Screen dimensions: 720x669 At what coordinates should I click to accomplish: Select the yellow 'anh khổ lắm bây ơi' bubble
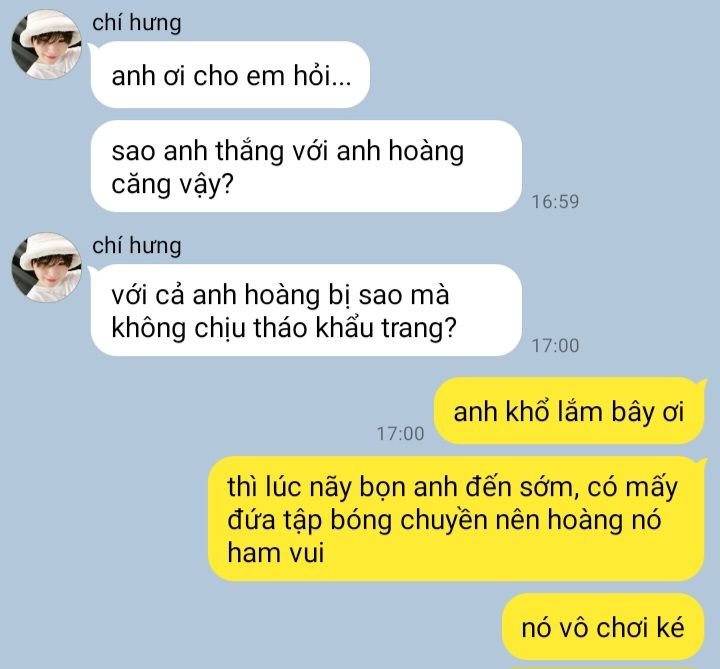(x=569, y=411)
